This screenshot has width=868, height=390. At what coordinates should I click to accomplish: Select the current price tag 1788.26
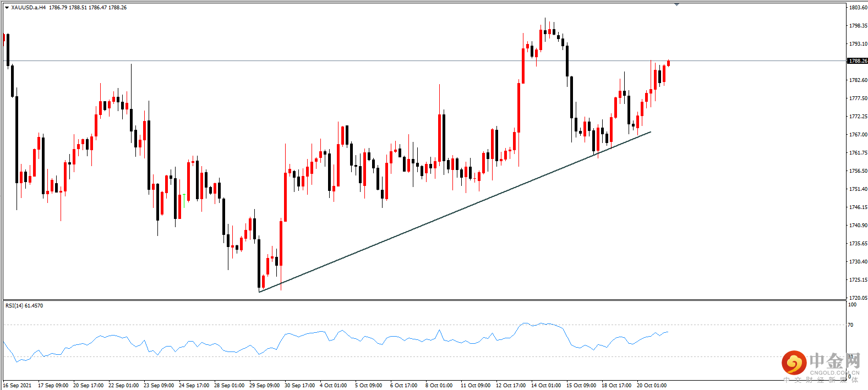click(858, 61)
